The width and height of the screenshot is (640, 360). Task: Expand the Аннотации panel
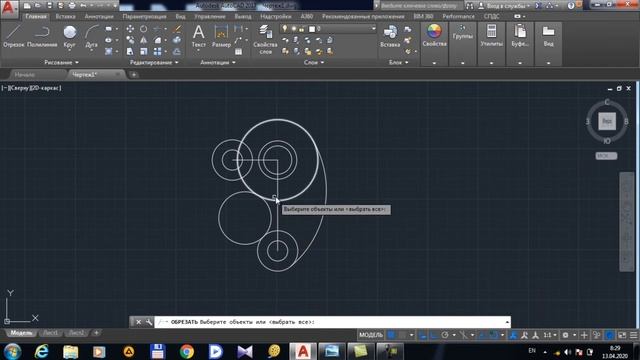pos(218,62)
